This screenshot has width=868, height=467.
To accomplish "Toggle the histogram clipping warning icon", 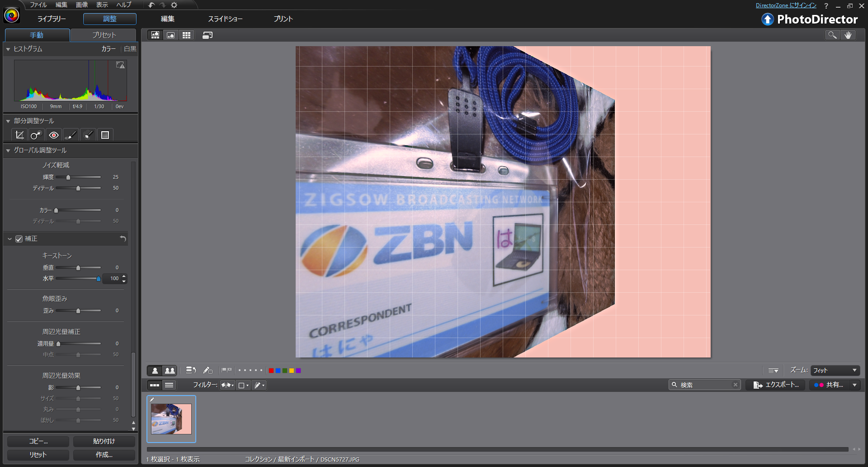I will pos(120,65).
